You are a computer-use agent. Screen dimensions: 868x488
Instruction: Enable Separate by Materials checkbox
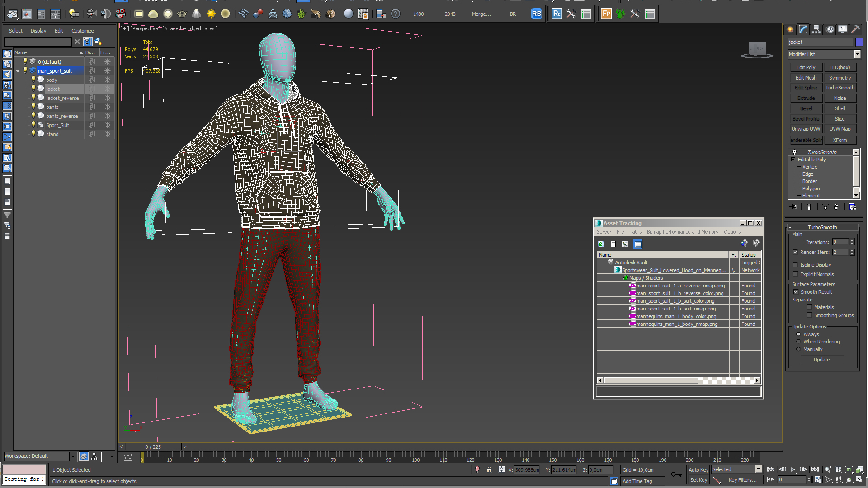809,307
